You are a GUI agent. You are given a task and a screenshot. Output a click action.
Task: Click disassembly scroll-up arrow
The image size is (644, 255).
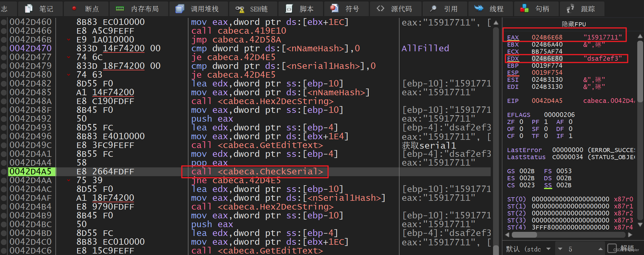pyautogui.click(x=496, y=23)
